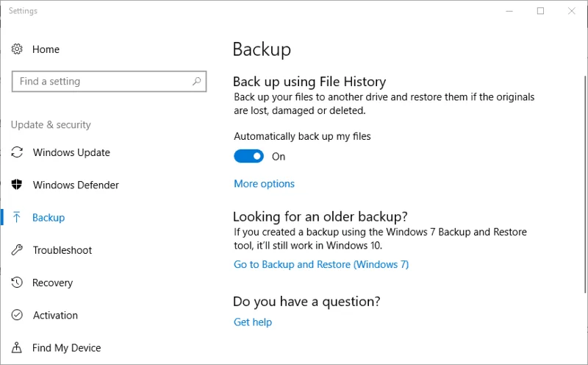Minimize the Settings window
Viewport: 588px width, 365px height.
tap(509, 11)
